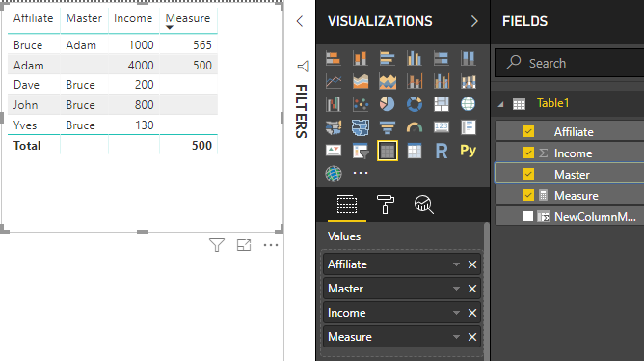Select the highlighted Table visual
Image resolution: width=644 pixels, height=361 pixels.
point(388,151)
